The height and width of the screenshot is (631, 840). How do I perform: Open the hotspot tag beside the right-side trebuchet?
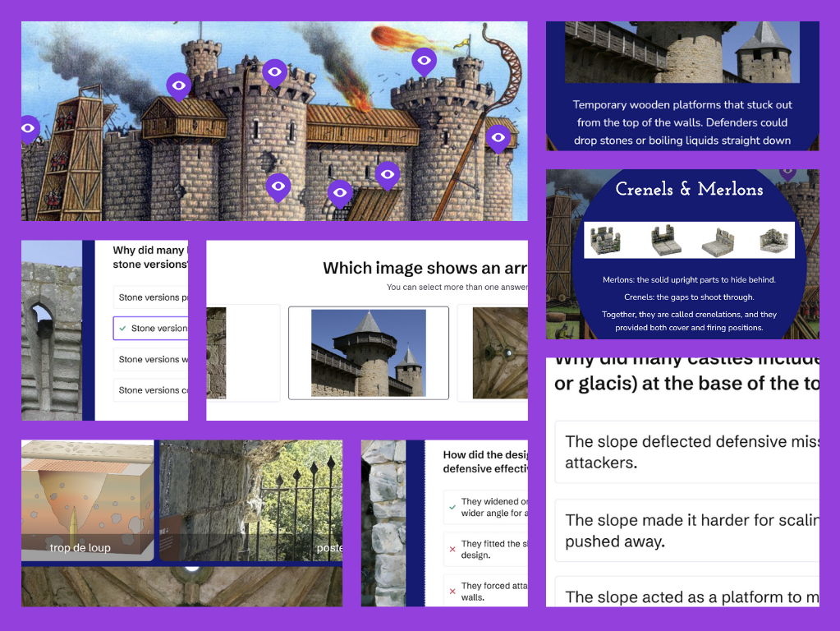point(497,138)
